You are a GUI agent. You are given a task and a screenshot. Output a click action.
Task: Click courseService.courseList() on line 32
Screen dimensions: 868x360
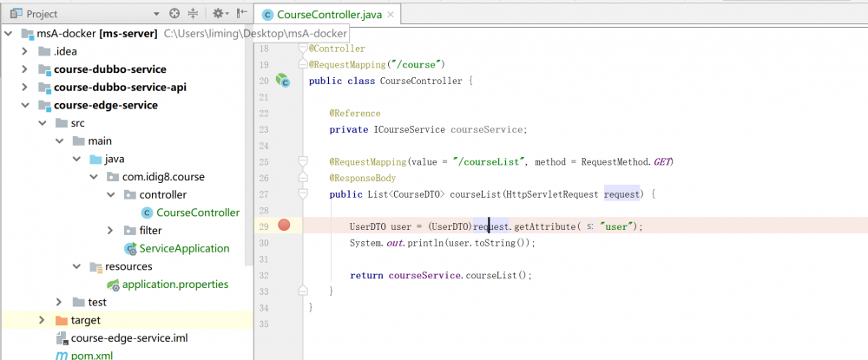[459, 275]
